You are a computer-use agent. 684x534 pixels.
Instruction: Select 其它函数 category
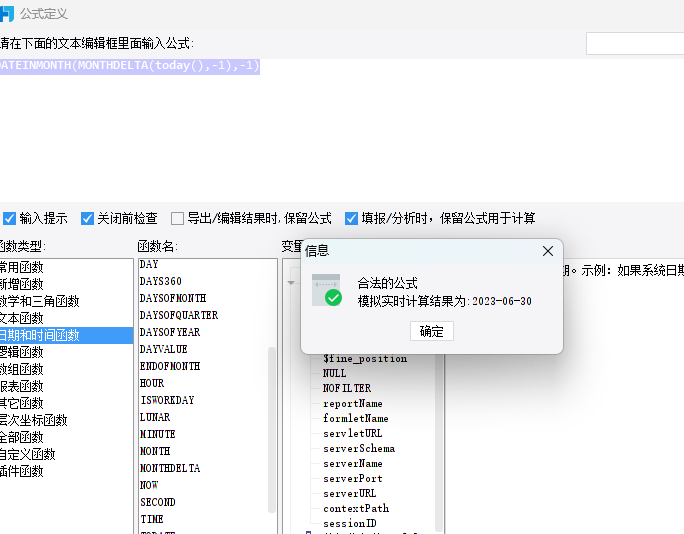coord(66,403)
